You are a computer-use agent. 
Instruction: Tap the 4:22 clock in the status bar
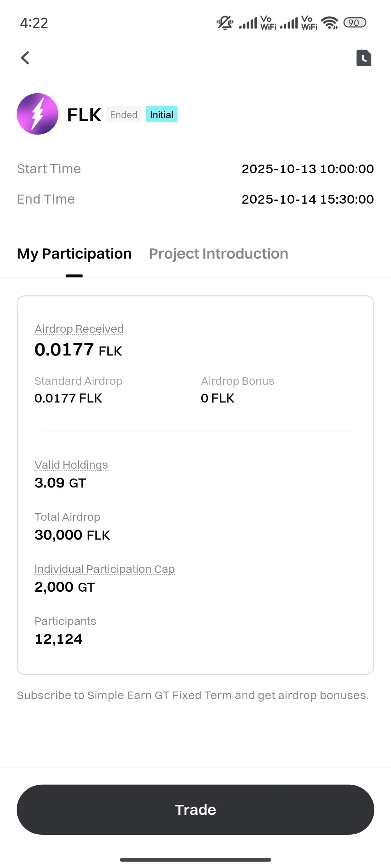34,24
